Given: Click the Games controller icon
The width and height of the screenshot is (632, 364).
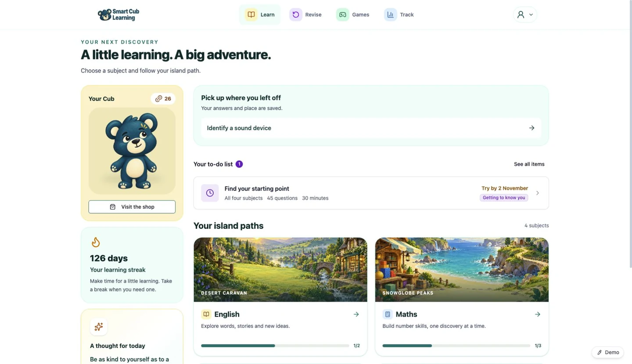Looking at the screenshot, I should pyautogui.click(x=343, y=14).
